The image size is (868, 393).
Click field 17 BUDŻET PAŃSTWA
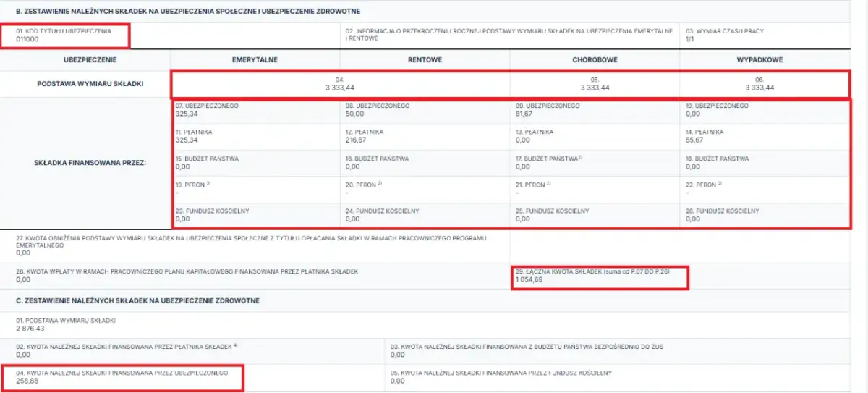pyautogui.click(x=595, y=163)
